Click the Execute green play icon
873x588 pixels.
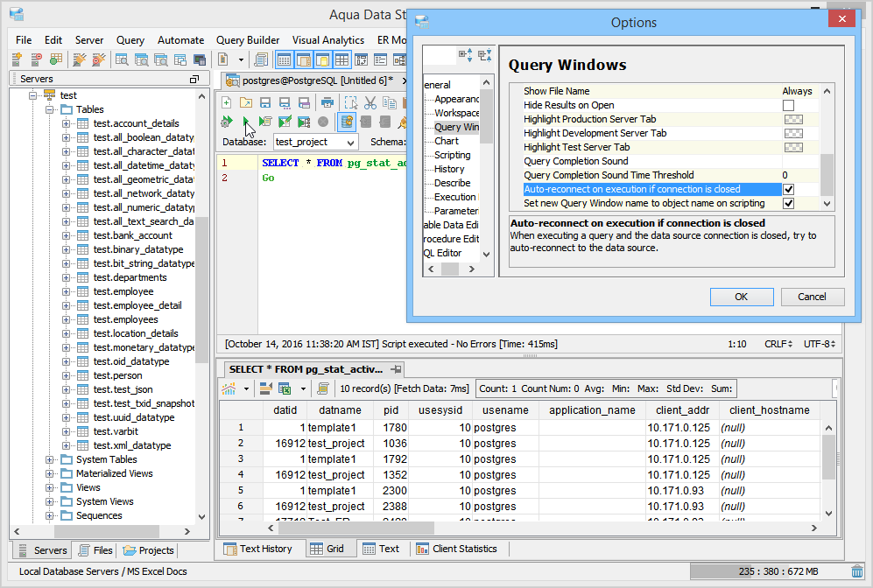246,121
